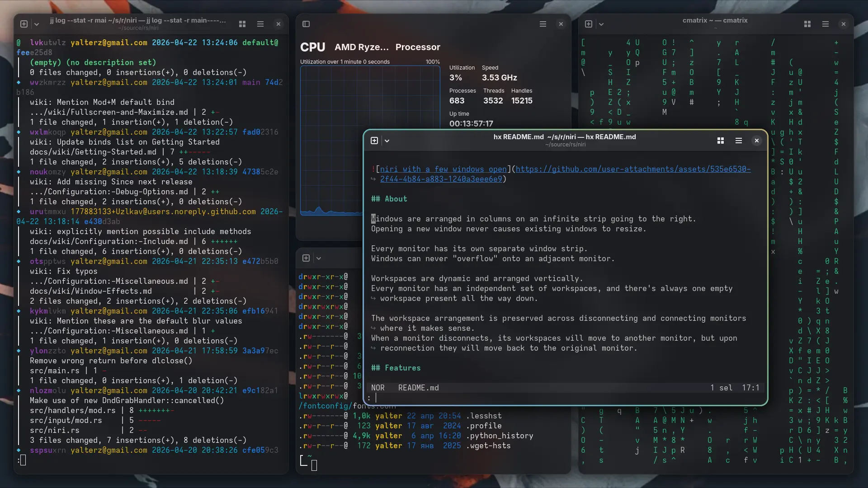Toggle sidebar in CPU monitor window
This screenshot has width=868, height=488.
pos(306,24)
